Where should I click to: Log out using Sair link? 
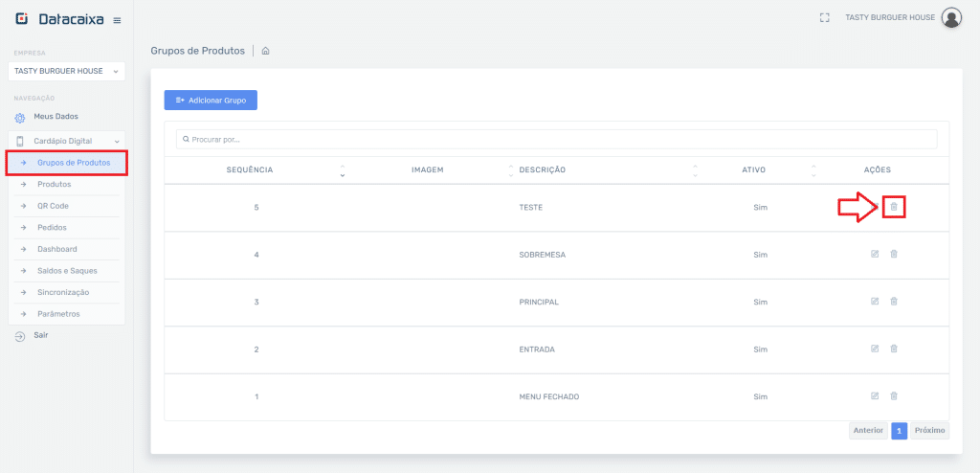(40, 336)
